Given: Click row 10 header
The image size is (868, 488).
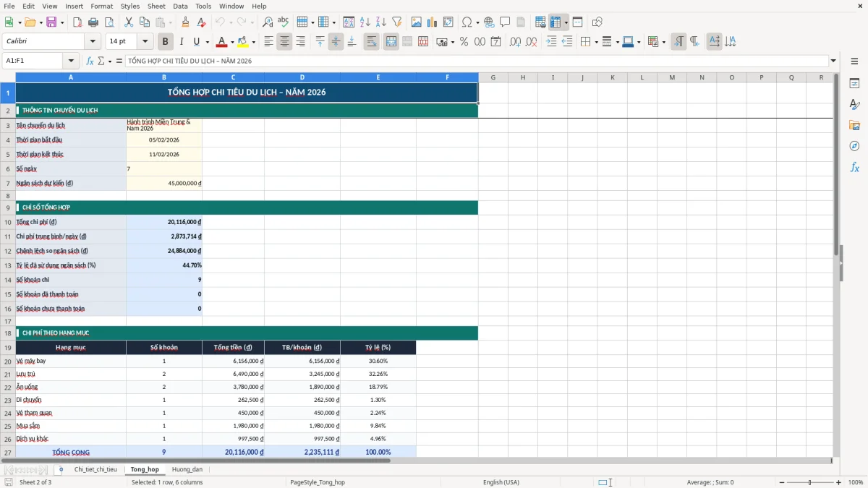Looking at the screenshot, I should click(x=8, y=222).
